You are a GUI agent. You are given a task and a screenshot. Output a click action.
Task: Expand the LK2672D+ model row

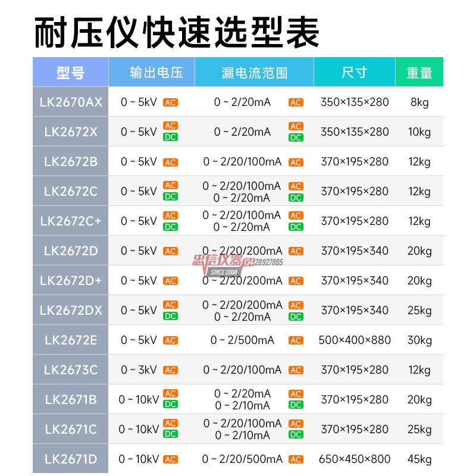tap(71, 280)
